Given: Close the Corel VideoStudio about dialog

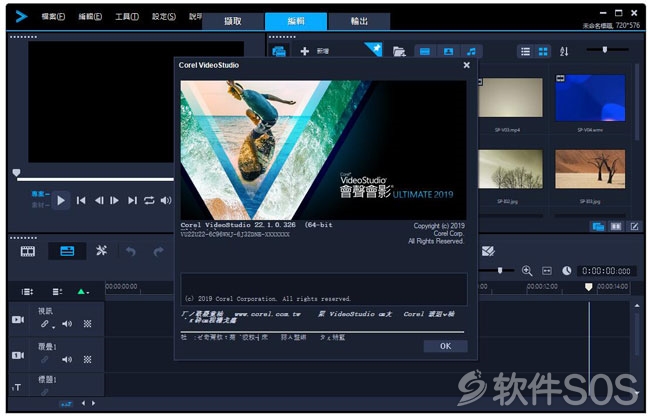Looking at the screenshot, I should click(466, 65).
